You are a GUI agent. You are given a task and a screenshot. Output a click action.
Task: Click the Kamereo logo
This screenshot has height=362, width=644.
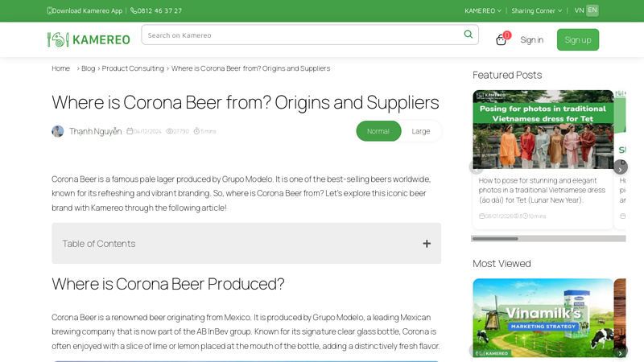89,39
